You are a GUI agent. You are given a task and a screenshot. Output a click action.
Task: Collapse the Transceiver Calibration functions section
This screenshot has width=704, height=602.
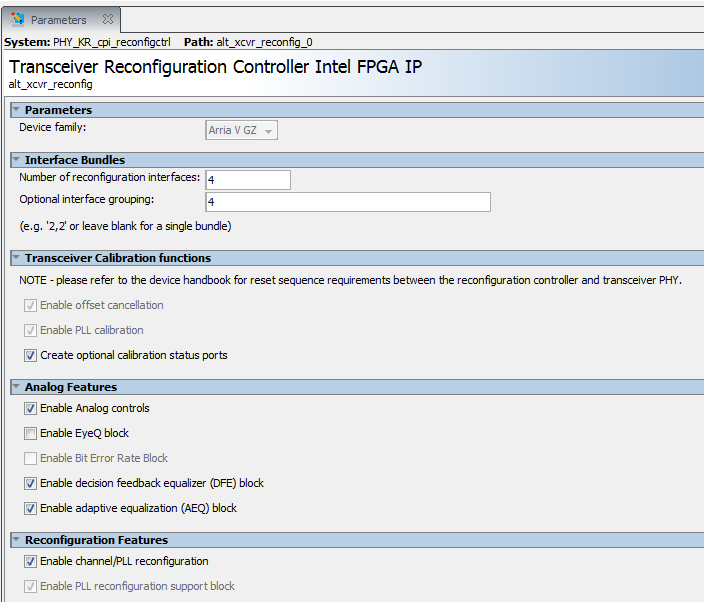[x=16, y=257]
